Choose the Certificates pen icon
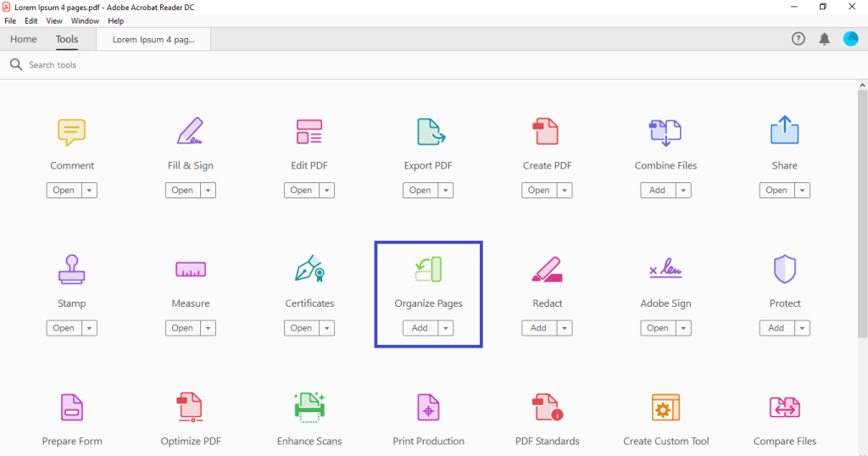 pyautogui.click(x=309, y=269)
